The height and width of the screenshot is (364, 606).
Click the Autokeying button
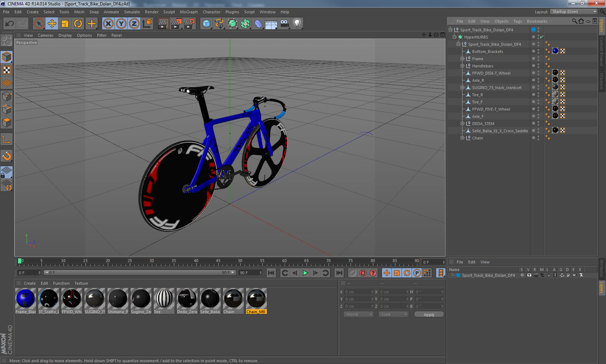coord(363,273)
